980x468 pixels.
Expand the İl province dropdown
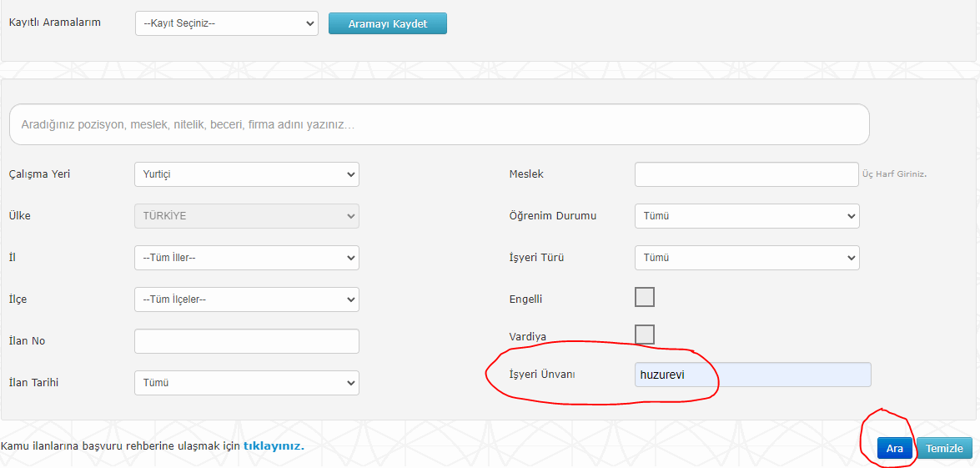pos(247,258)
